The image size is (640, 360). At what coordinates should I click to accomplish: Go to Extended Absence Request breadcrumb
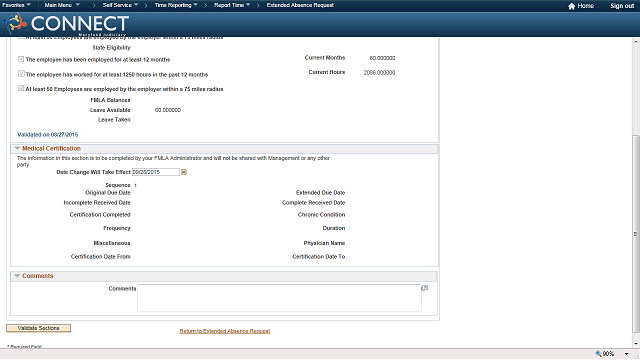[300, 5]
